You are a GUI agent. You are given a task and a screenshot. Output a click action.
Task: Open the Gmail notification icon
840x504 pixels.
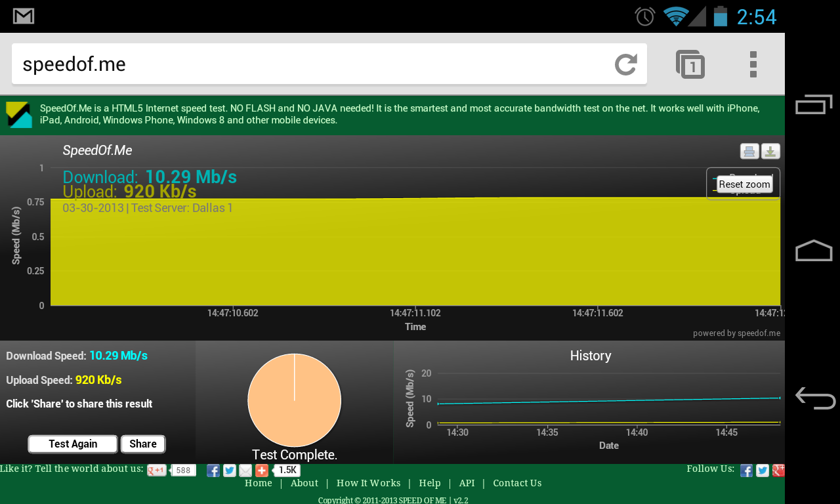click(24, 16)
